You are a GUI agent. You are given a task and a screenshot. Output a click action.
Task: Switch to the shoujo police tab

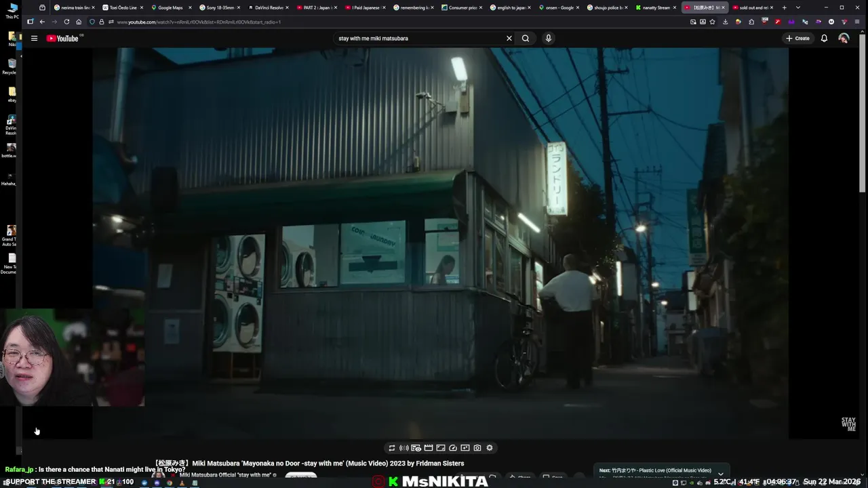(x=608, y=7)
